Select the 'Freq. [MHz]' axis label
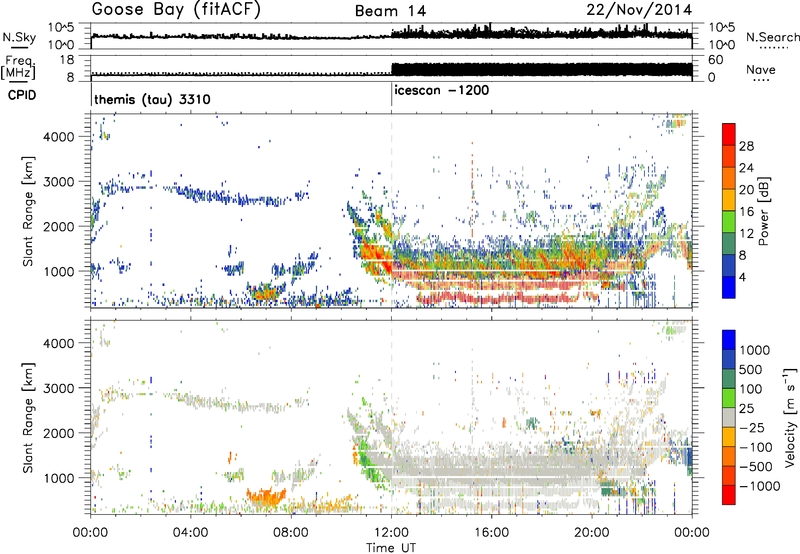The width and height of the screenshot is (800, 554). point(19,67)
